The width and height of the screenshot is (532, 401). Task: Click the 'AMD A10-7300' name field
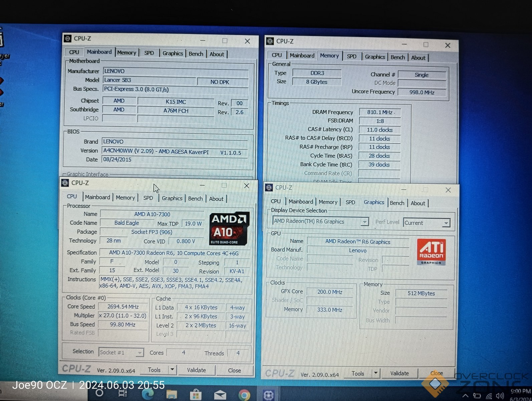pyautogui.click(x=152, y=214)
